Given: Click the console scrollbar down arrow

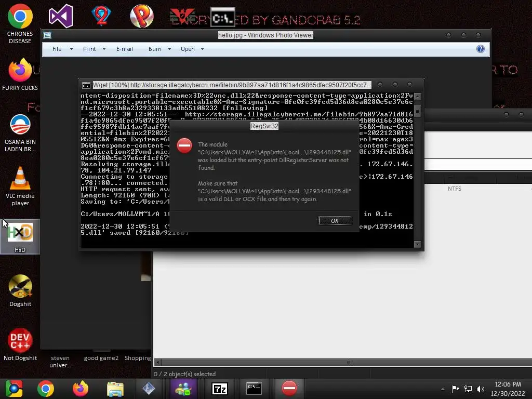Looking at the screenshot, I should [417, 244].
